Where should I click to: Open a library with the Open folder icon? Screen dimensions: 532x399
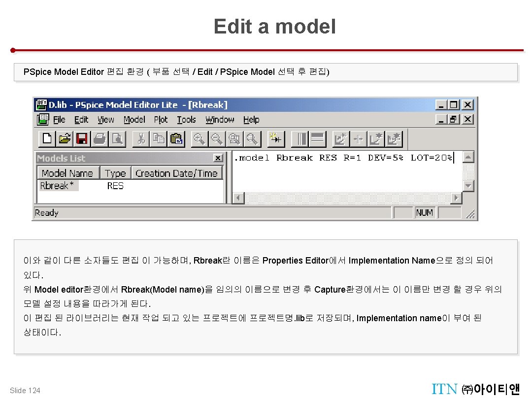[x=65, y=139]
